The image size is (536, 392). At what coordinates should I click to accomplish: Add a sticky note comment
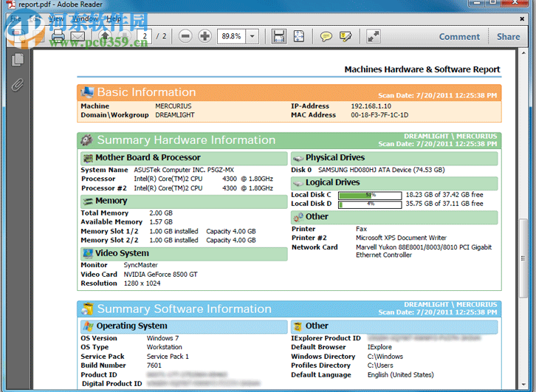(326, 36)
